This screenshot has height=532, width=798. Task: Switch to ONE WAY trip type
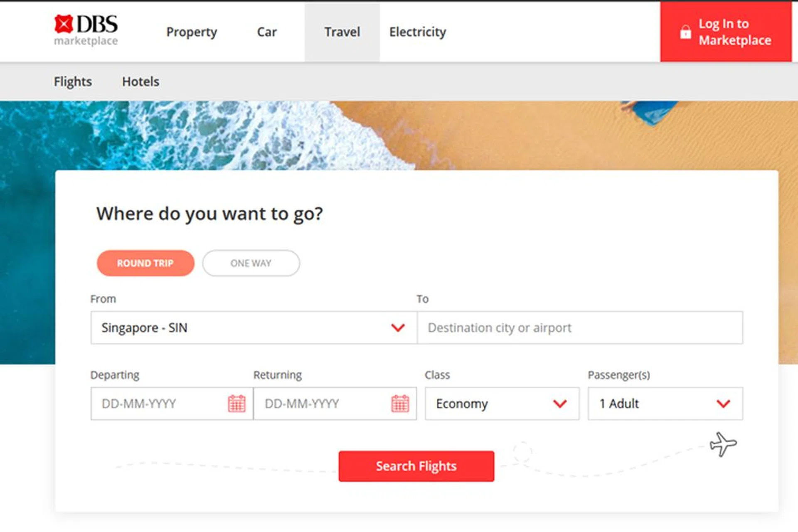(x=251, y=263)
